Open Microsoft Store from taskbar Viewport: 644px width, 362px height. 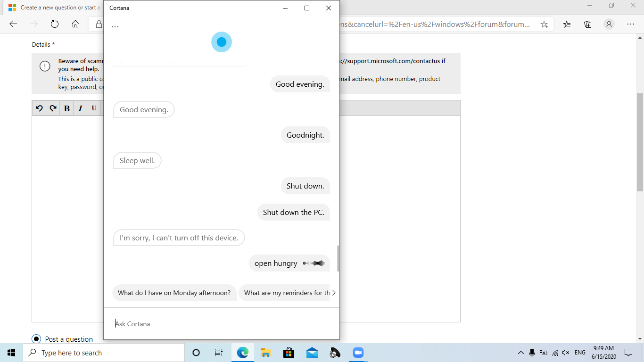[289, 353]
